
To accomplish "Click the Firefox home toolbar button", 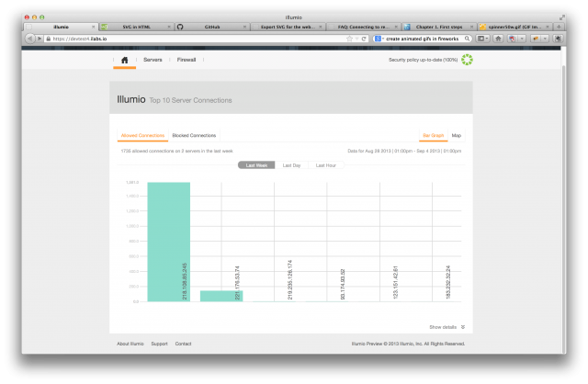I will click(498, 39).
